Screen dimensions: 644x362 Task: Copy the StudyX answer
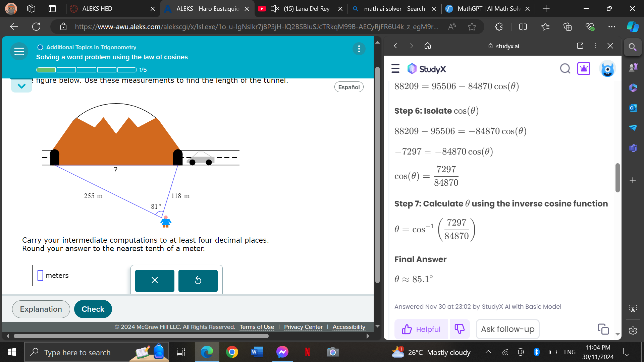click(603, 329)
